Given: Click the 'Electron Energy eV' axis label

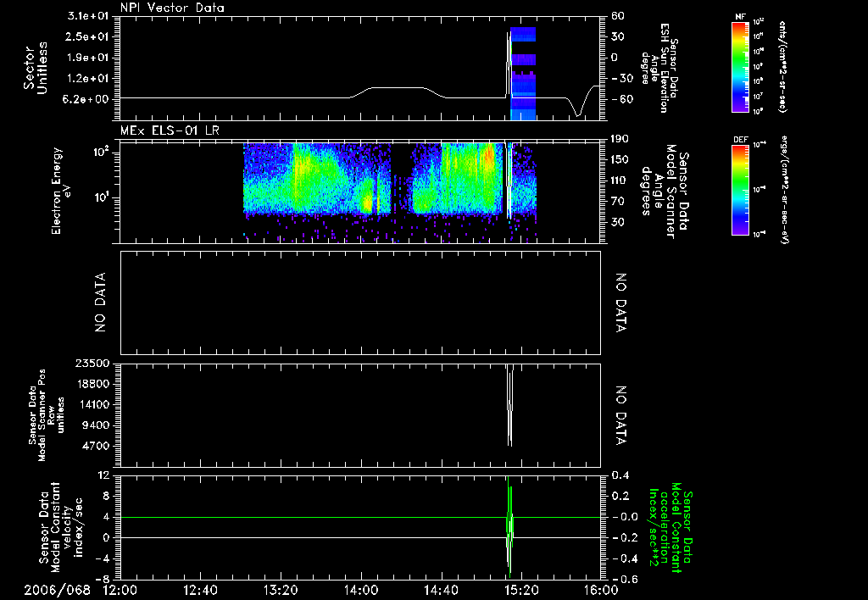Looking at the screenshot, I should click(60, 191).
